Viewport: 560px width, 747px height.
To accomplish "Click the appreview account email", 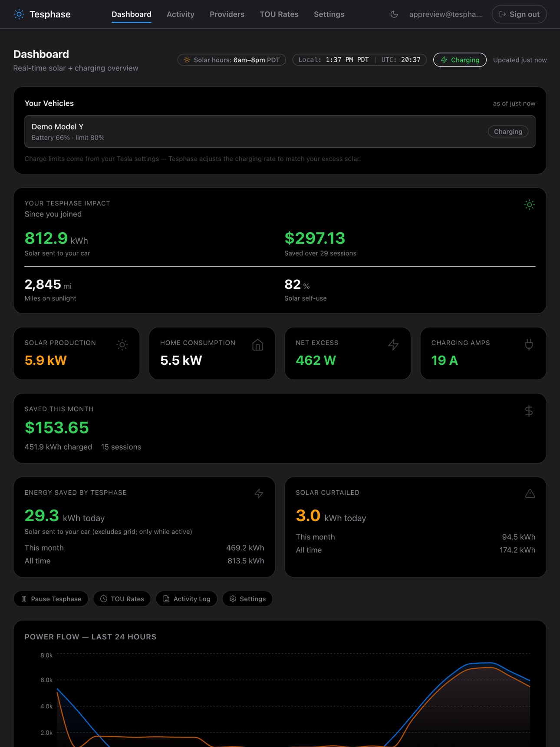I will click(x=445, y=14).
